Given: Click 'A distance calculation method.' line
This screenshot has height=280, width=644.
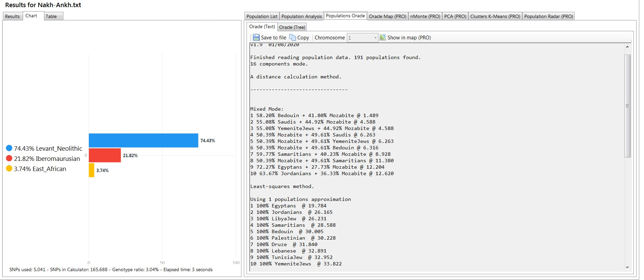Looking at the screenshot, I should 296,77.
